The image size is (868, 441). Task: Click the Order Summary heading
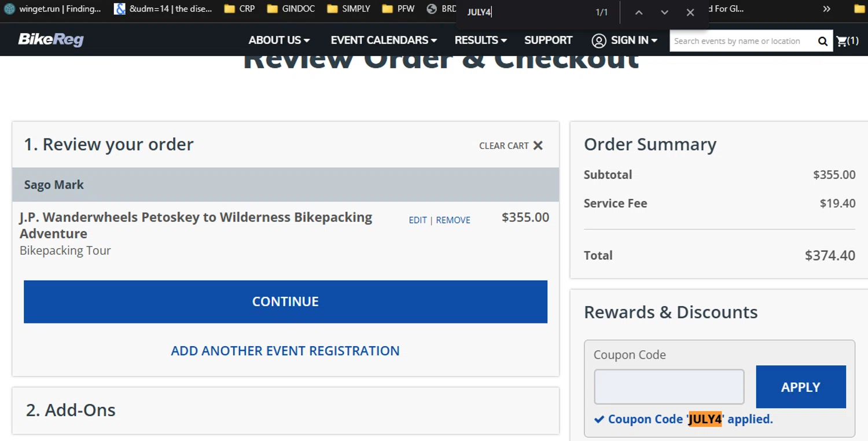(x=650, y=144)
